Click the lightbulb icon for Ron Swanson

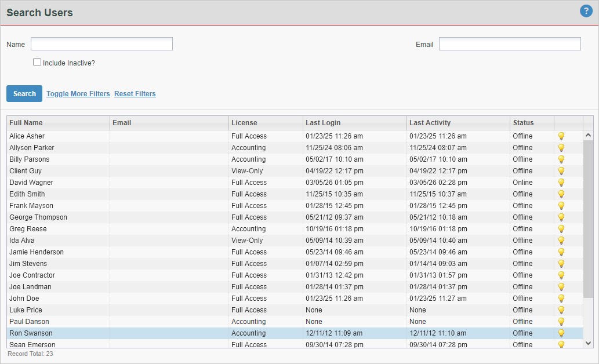click(561, 333)
